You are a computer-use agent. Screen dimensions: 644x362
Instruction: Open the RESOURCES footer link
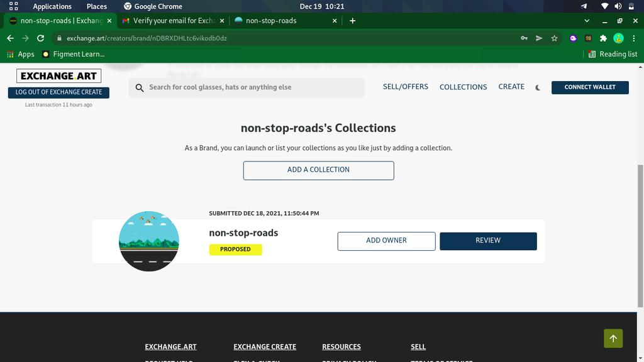[x=341, y=347]
